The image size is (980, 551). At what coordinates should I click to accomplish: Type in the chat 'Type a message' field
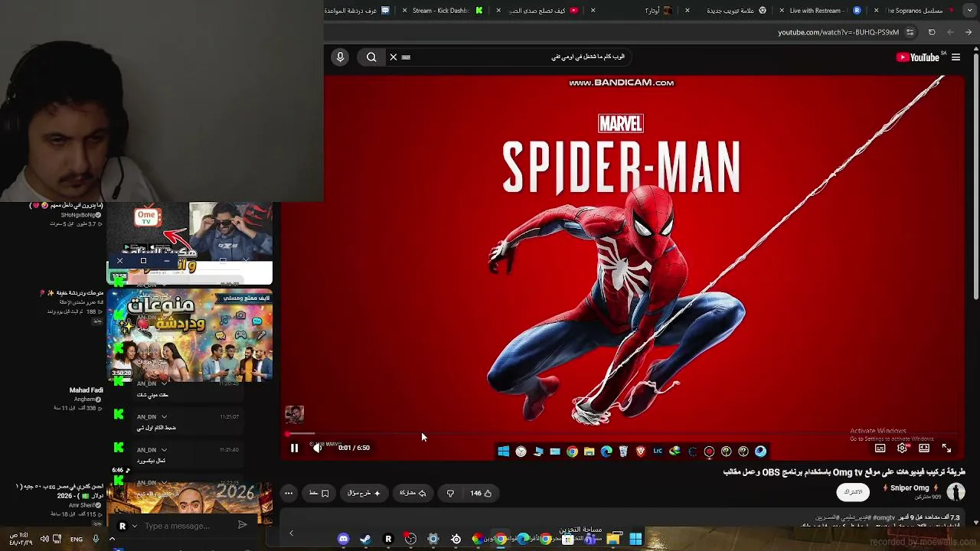[184, 526]
